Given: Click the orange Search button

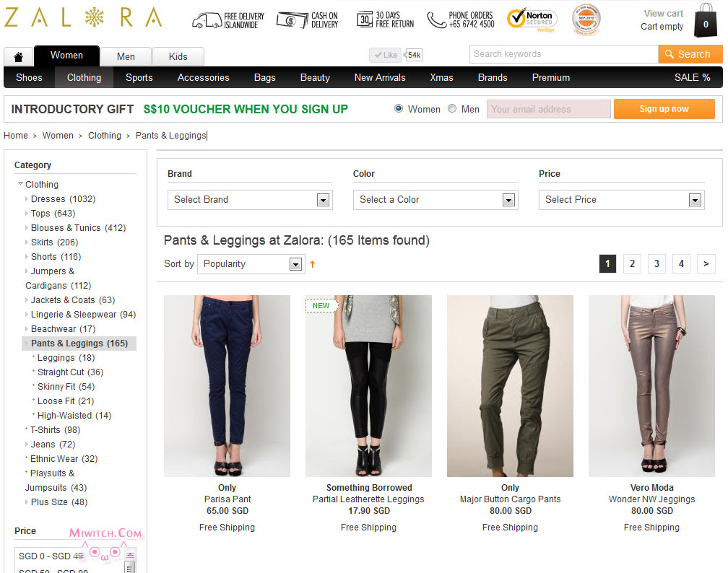Looking at the screenshot, I should (x=690, y=54).
